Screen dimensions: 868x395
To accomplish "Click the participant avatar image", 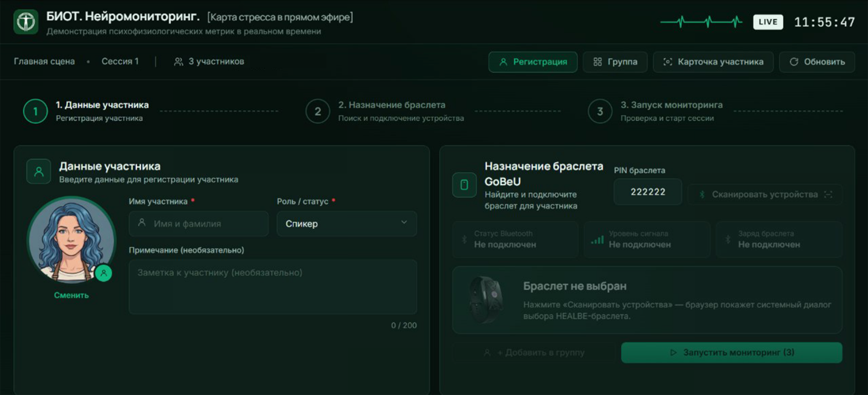I will coord(71,240).
